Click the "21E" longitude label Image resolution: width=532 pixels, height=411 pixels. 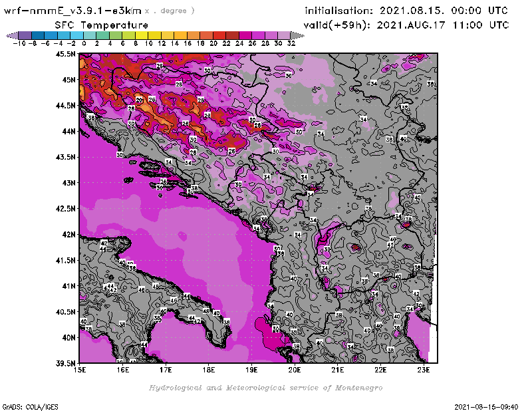coord(338,370)
